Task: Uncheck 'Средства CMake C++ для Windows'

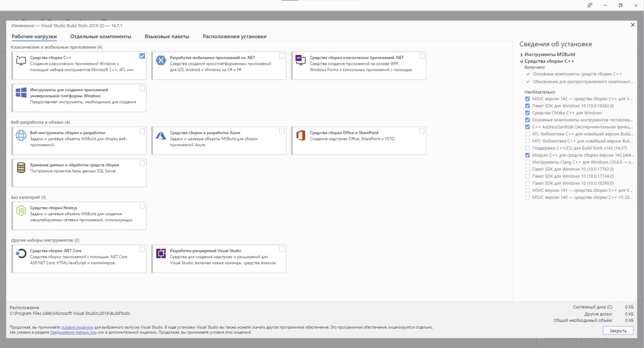Action: click(x=527, y=113)
